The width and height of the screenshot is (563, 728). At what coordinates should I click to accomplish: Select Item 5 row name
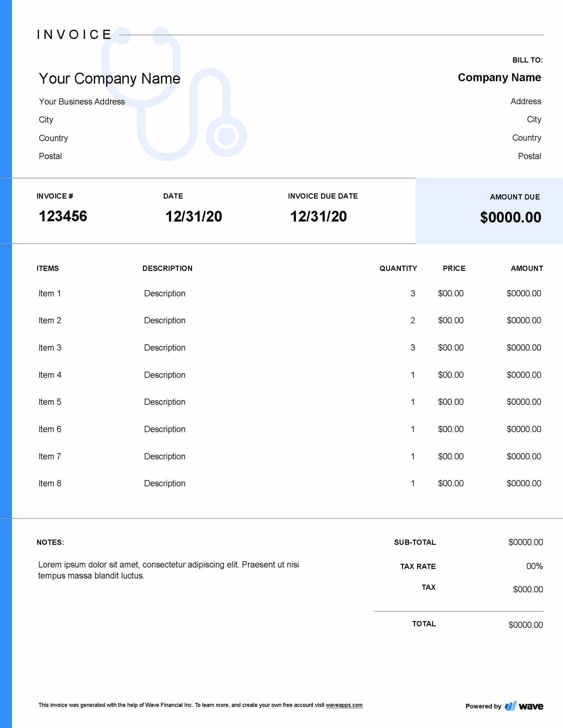[50, 402]
